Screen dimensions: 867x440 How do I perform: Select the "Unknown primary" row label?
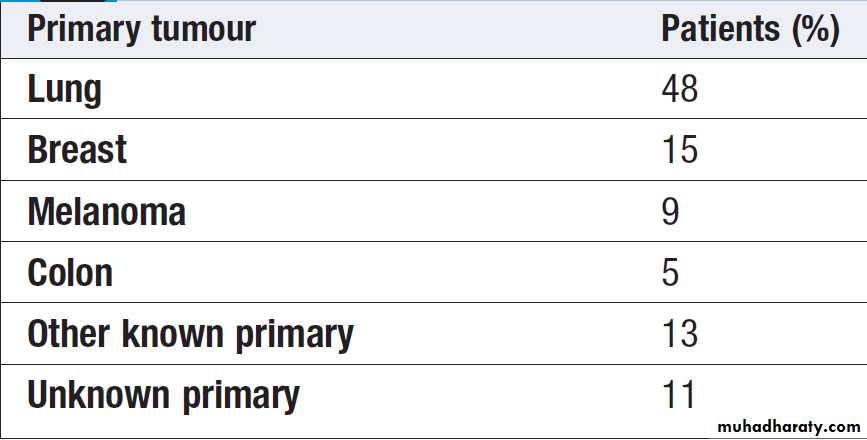pyautogui.click(x=163, y=395)
